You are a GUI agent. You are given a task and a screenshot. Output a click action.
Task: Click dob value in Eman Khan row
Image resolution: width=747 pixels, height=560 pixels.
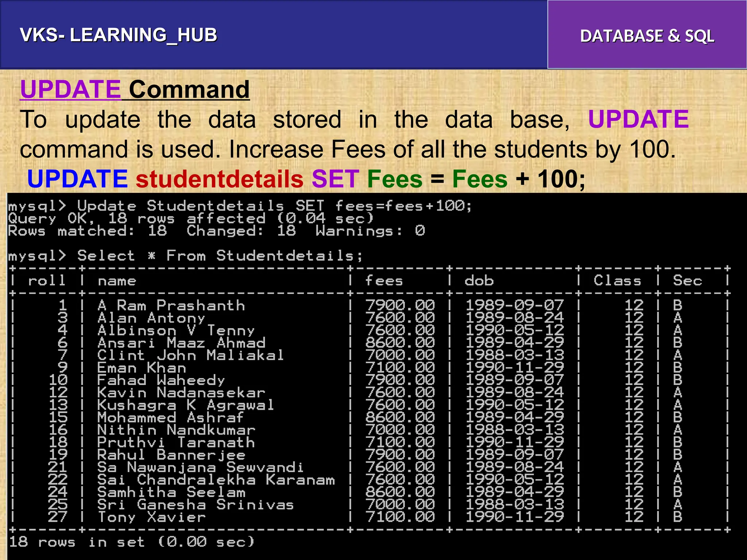(x=515, y=367)
